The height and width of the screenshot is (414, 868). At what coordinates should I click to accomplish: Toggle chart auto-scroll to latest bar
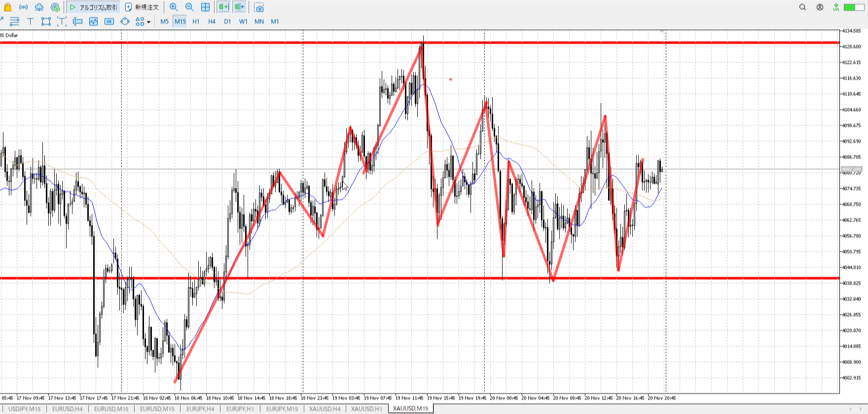224,7
